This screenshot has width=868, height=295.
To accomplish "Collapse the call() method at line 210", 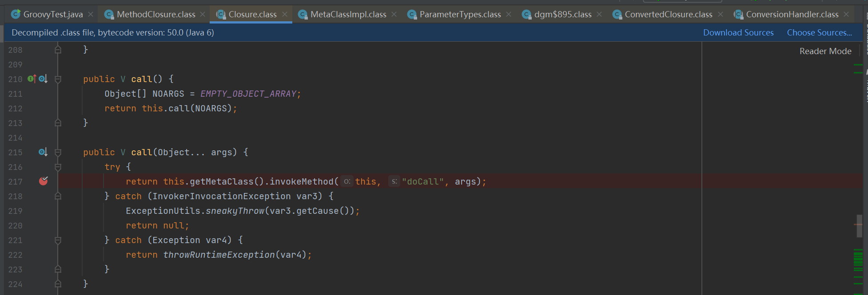I will tap(58, 79).
